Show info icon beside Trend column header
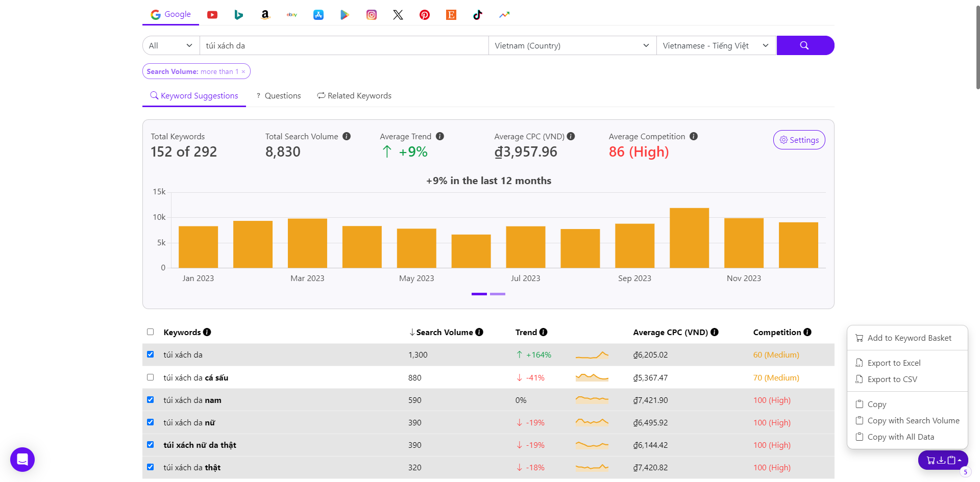Viewport: 980px width, 482px height. 544,332
